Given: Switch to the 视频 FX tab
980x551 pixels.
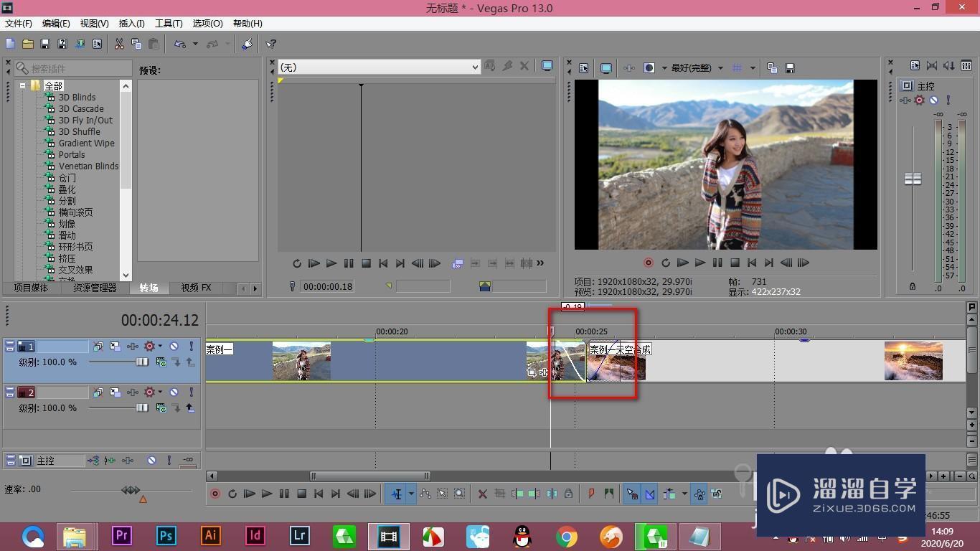Looking at the screenshot, I should [x=196, y=288].
